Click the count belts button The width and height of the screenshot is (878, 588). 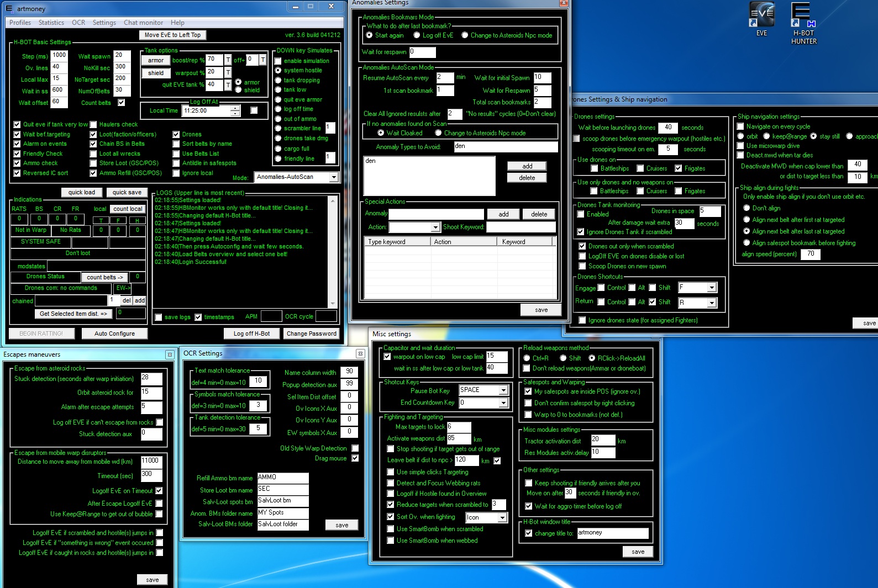pyautogui.click(x=105, y=277)
